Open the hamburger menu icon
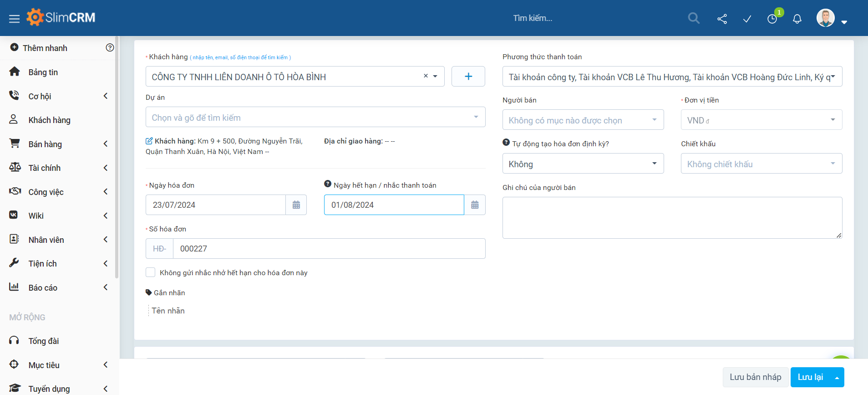This screenshot has height=395, width=868. pos(14,19)
